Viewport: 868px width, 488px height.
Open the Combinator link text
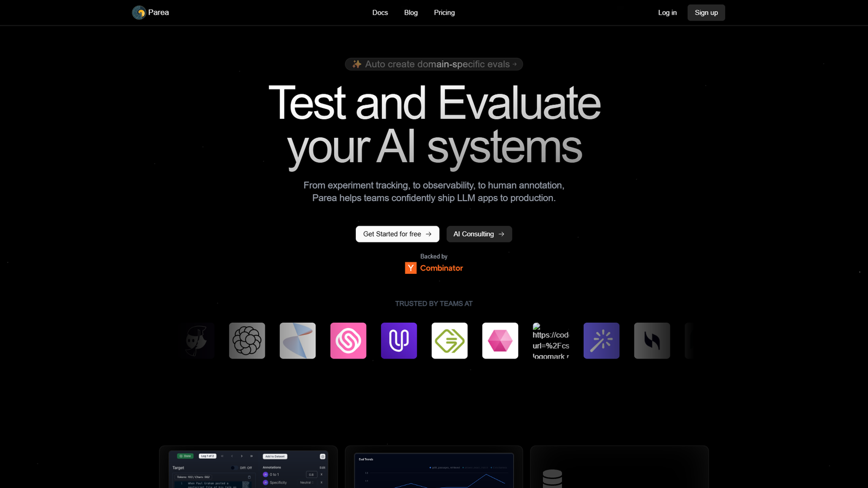[x=442, y=268]
